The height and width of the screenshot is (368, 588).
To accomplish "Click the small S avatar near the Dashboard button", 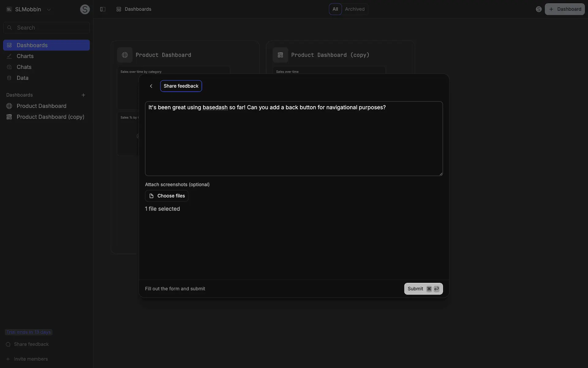I will coord(539,9).
